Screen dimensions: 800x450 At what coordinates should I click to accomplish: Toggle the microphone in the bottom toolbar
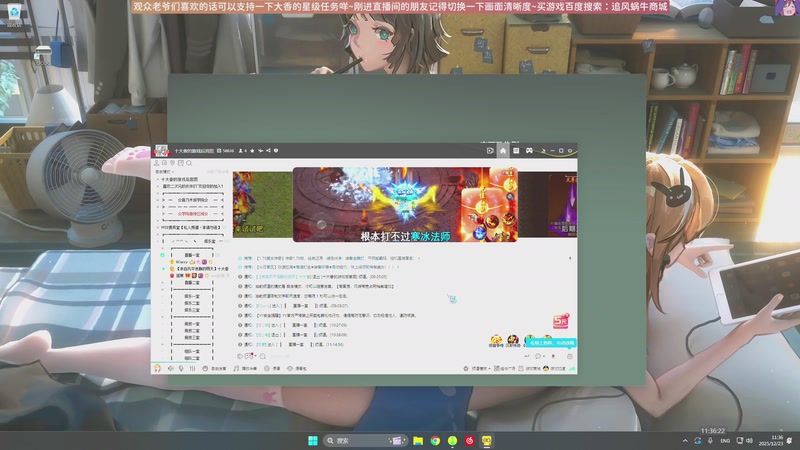(181, 368)
